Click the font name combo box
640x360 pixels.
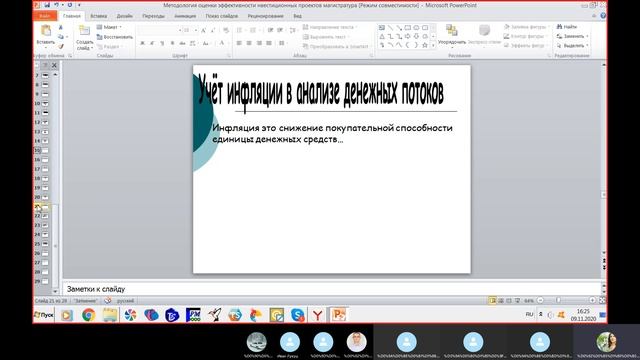point(159,31)
